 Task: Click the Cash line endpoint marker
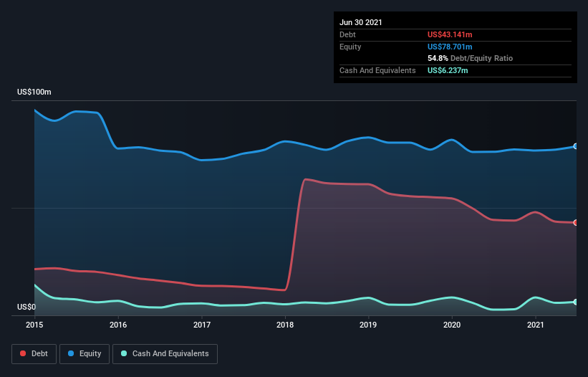tap(575, 302)
